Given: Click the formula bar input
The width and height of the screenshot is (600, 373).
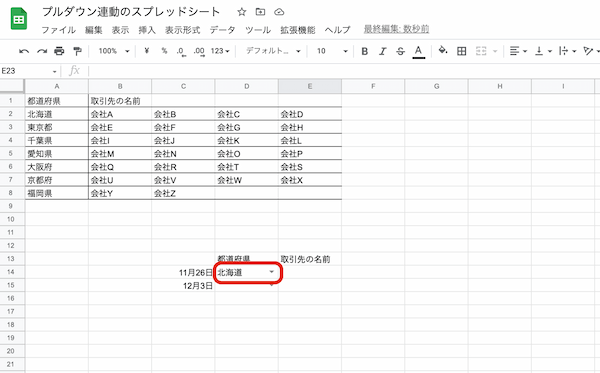Looking at the screenshot, I should coord(344,71).
